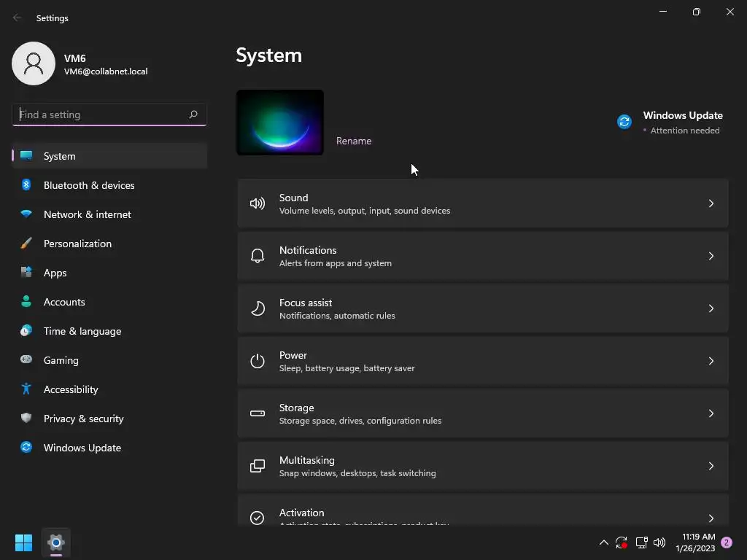Click 'Notifications, automatic rules' text

[x=337, y=316]
